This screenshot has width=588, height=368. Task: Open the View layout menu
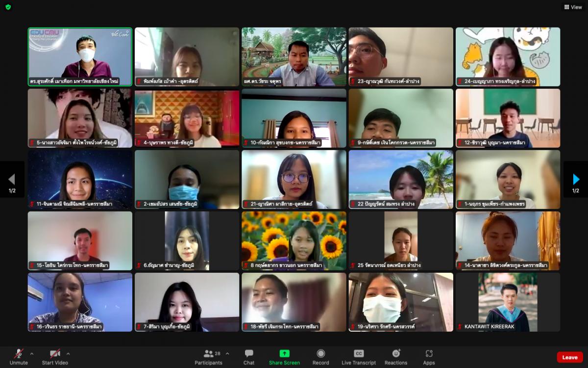573,7
